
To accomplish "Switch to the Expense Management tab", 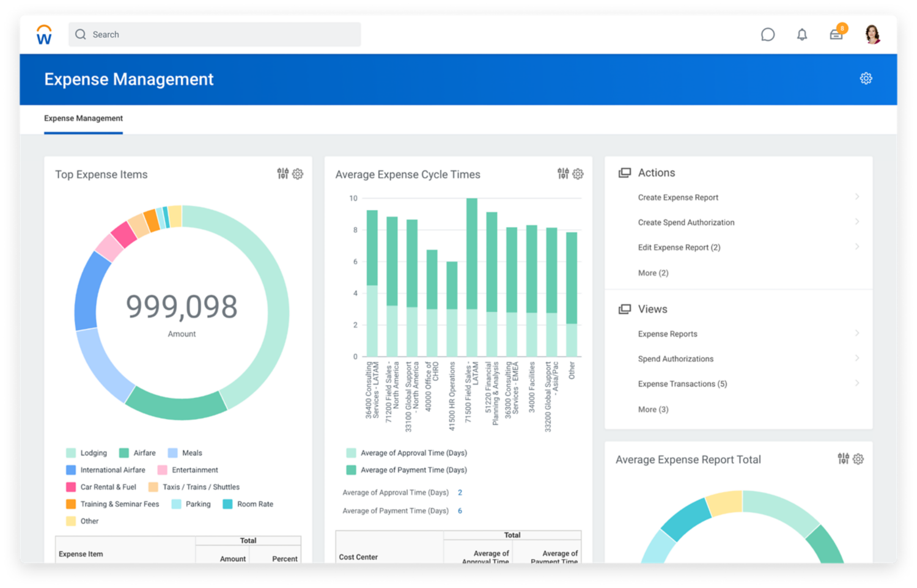I will click(x=83, y=118).
